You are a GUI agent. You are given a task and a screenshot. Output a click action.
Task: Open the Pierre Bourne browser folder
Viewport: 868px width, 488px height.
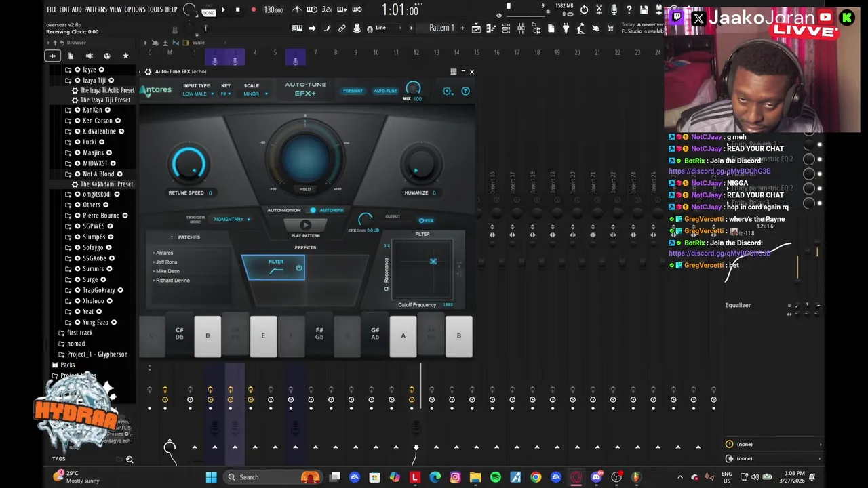(101, 216)
